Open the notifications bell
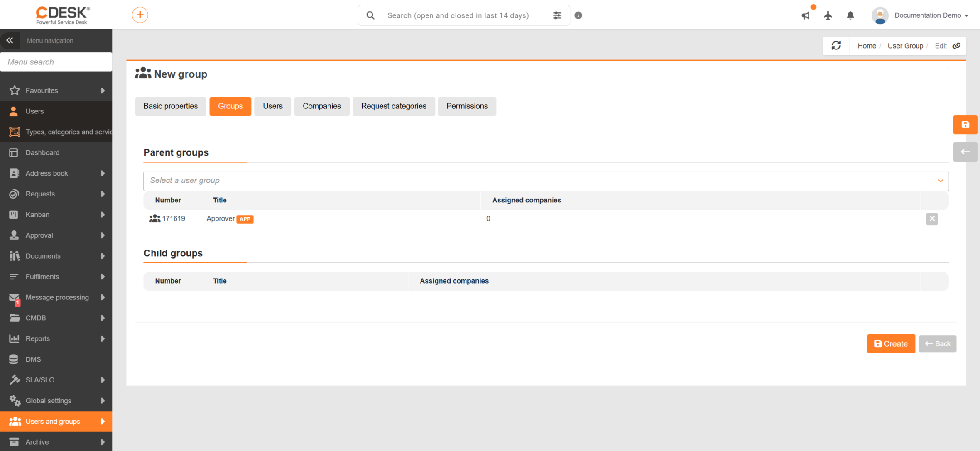 850,15
